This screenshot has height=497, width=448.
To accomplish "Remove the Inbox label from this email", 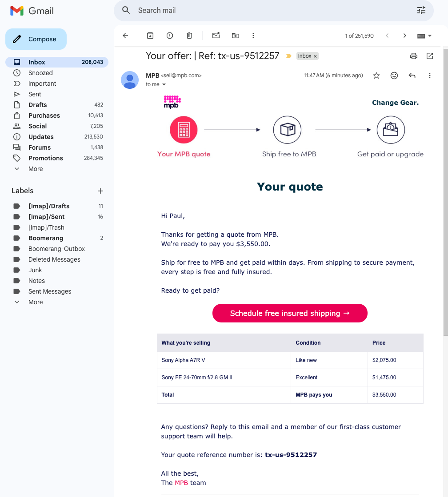I will [315, 56].
